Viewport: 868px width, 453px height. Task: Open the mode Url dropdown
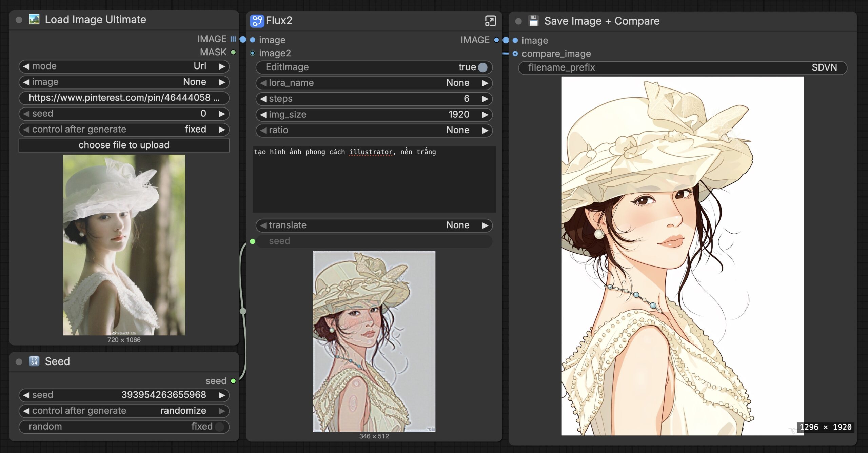tap(124, 66)
